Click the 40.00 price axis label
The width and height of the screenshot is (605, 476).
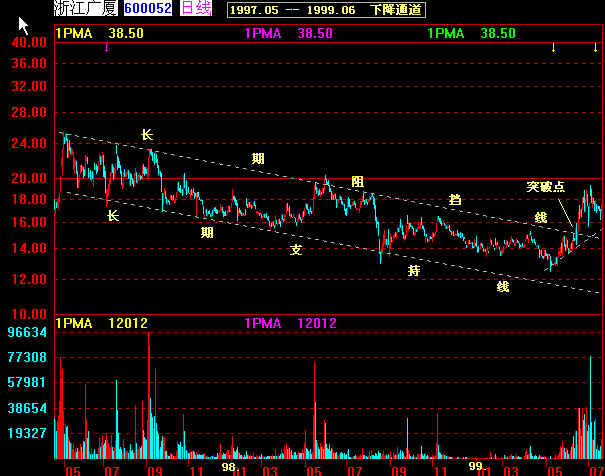(29, 42)
